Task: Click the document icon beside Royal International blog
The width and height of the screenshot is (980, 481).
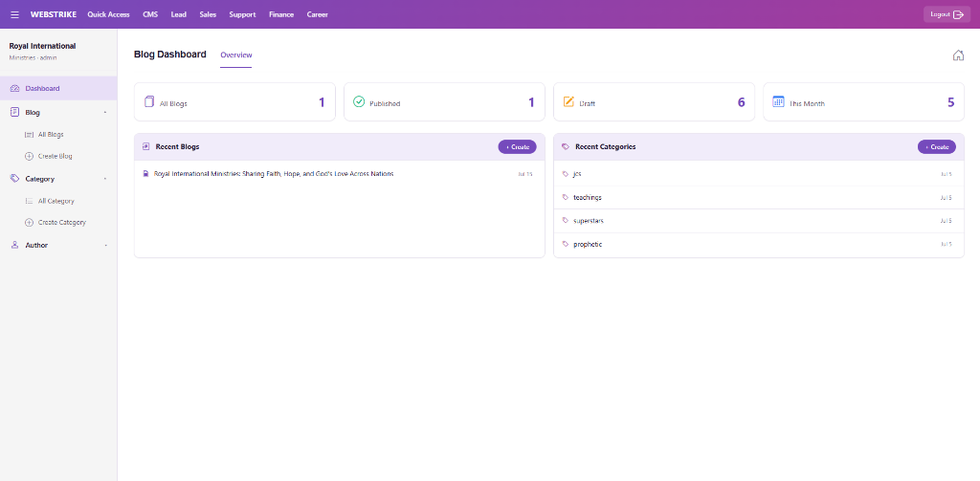Action: click(145, 174)
